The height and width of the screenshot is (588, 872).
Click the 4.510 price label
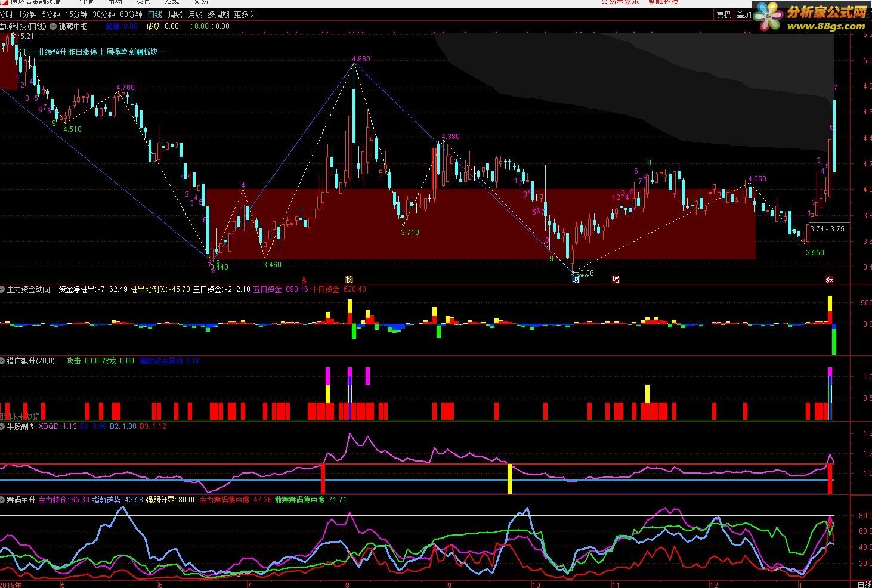pos(72,129)
